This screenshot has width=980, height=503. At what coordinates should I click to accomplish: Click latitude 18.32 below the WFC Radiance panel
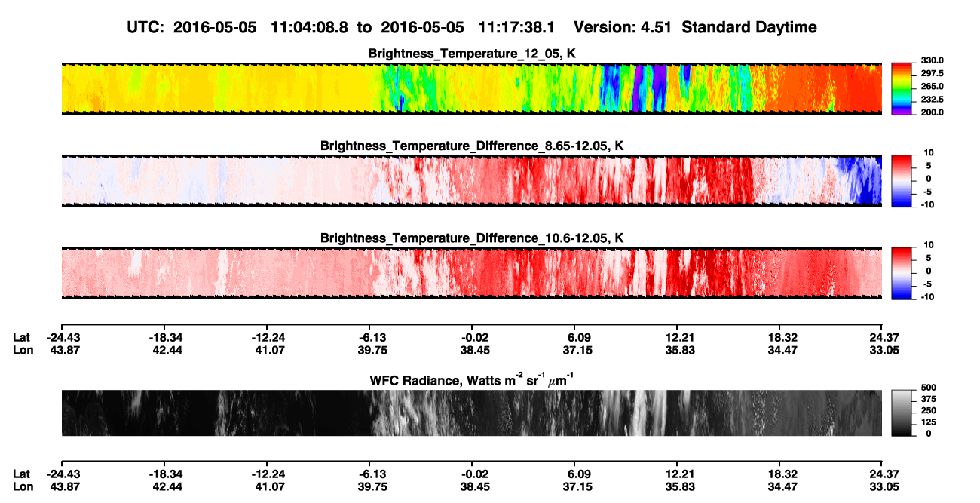pyautogui.click(x=782, y=474)
